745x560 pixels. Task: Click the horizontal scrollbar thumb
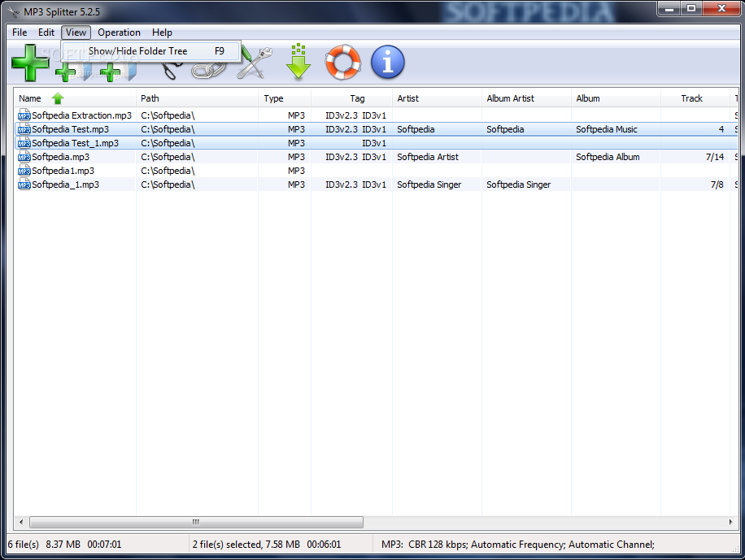pyautogui.click(x=196, y=522)
